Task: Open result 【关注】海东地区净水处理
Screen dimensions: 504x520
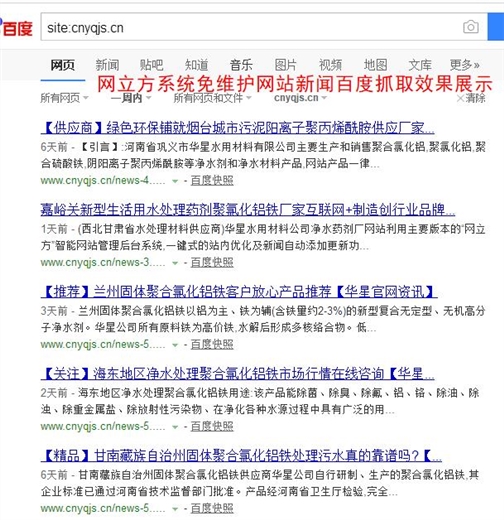Action: pos(237,374)
